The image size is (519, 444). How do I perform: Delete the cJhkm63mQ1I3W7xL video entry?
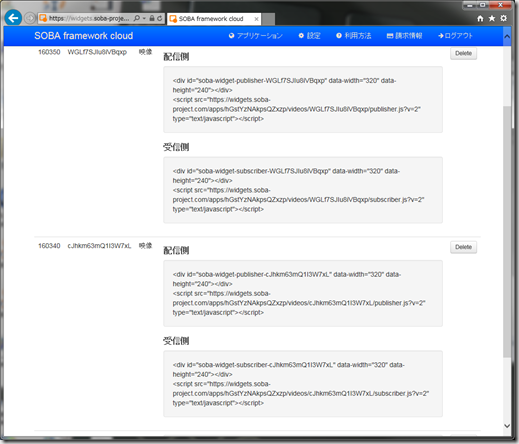463,247
